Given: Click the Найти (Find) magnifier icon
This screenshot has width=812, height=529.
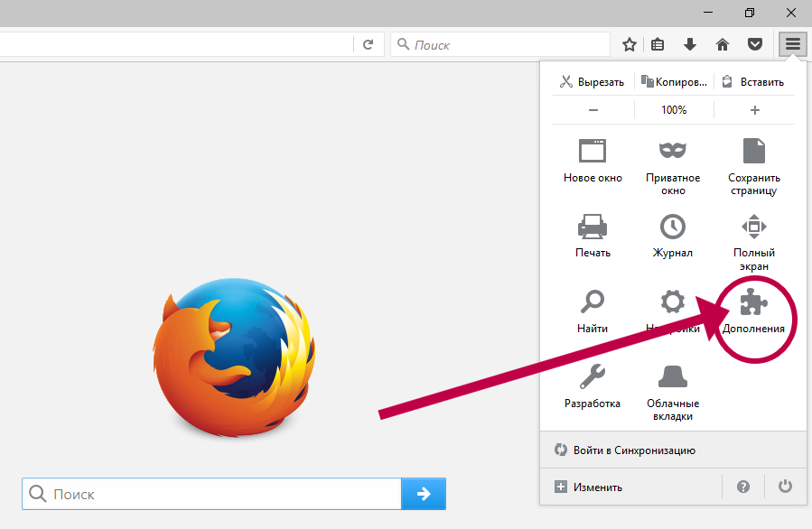Looking at the screenshot, I should click(x=593, y=302).
